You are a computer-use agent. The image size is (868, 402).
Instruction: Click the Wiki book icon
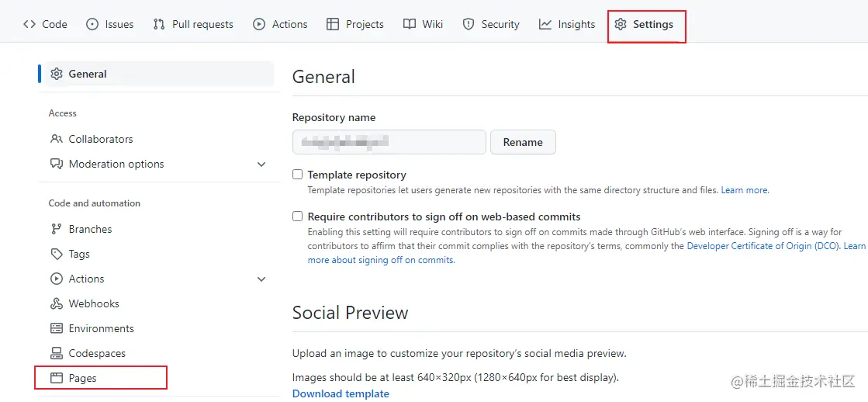pos(410,24)
